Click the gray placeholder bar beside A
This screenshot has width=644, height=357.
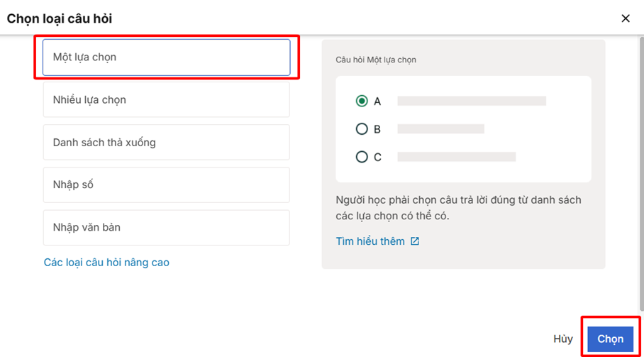click(472, 101)
